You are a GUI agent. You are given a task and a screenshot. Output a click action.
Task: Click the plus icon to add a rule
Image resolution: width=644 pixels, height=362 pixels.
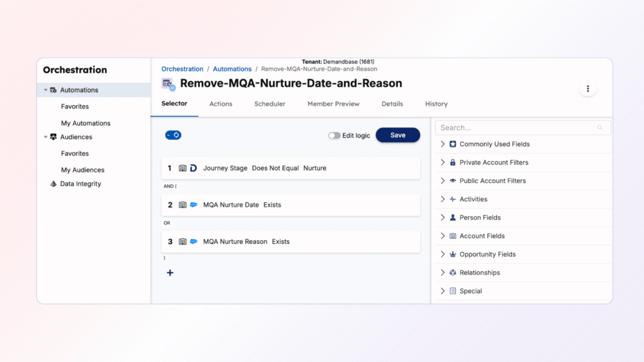(170, 273)
